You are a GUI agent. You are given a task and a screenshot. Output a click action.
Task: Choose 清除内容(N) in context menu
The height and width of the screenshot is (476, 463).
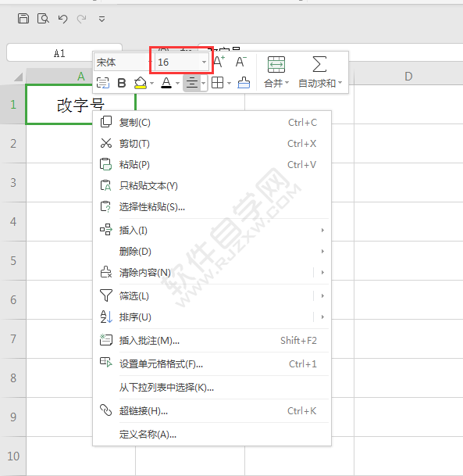pyautogui.click(x=204, y=272)
